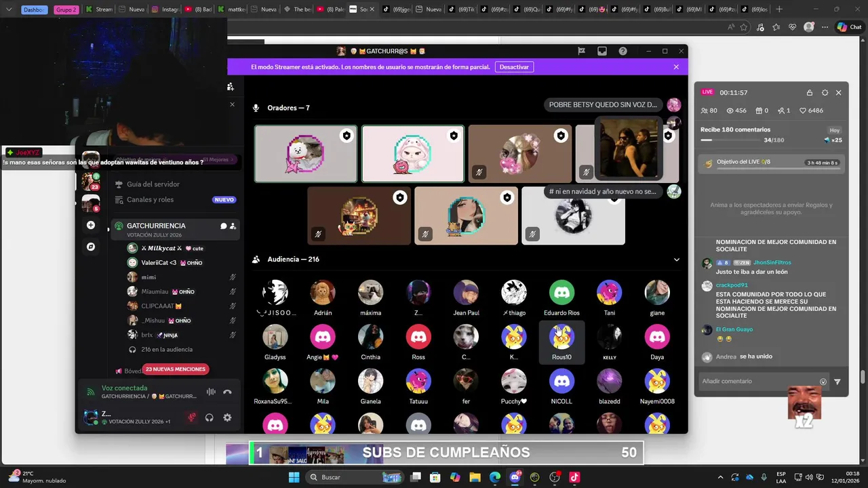
Task: Switch to Grupo 2 tab group
Action: click(x=66, y=9)
